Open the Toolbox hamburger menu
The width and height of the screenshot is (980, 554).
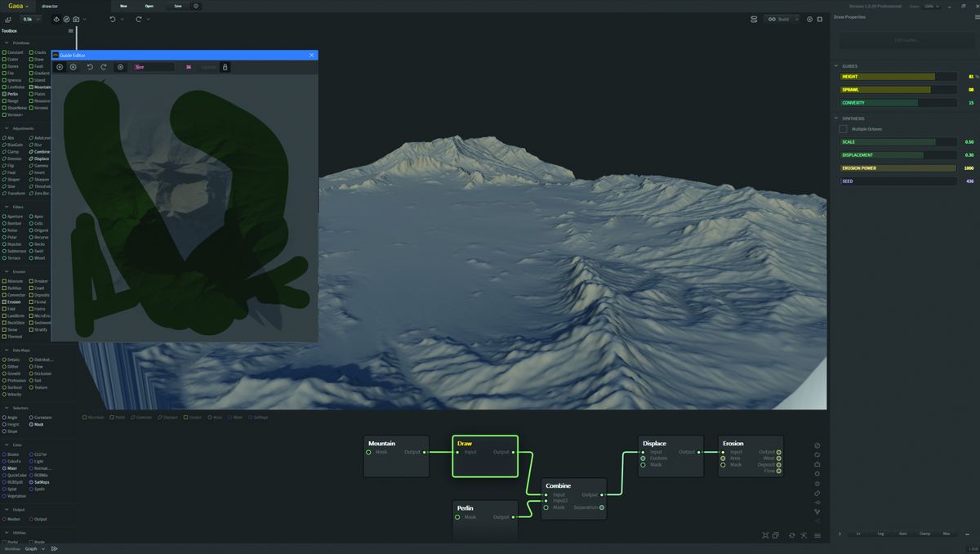[71, 31]
